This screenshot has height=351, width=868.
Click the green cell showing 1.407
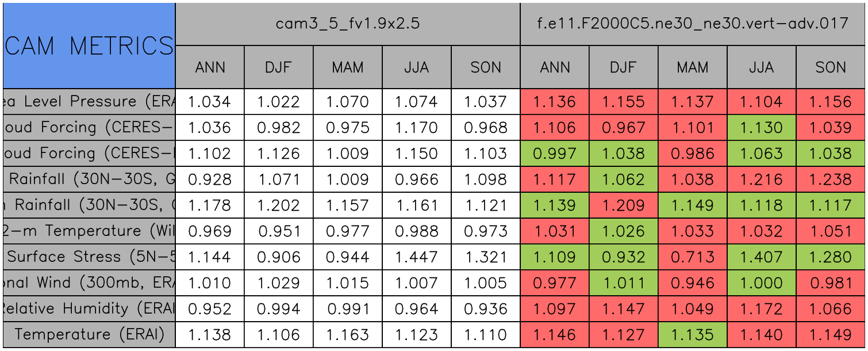(762, 257)
